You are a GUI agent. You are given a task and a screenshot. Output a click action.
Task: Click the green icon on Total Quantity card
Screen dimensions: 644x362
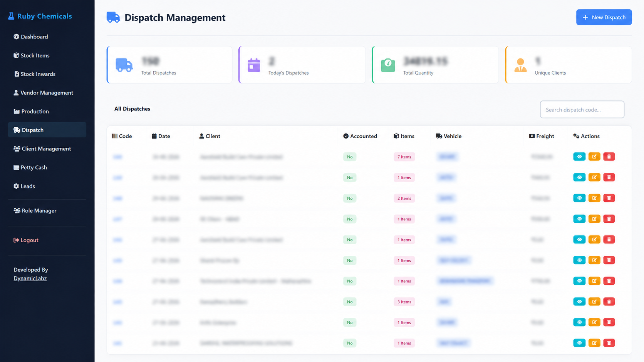[388, 65]
